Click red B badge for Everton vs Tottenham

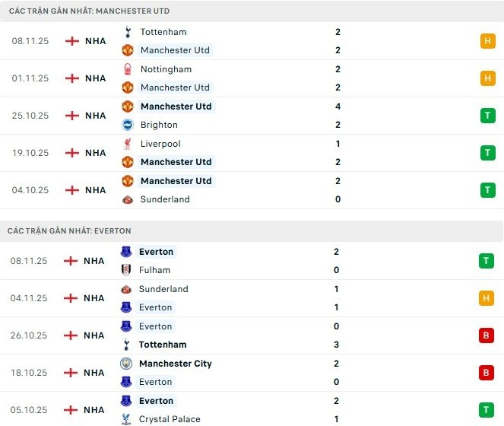click(487, 335)
